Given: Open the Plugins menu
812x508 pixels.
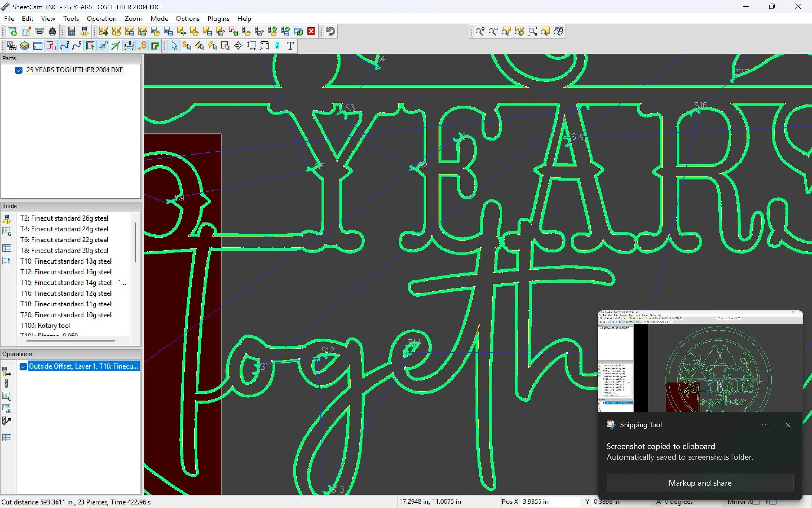Looking at the screenshot, I should click(218, 19).
